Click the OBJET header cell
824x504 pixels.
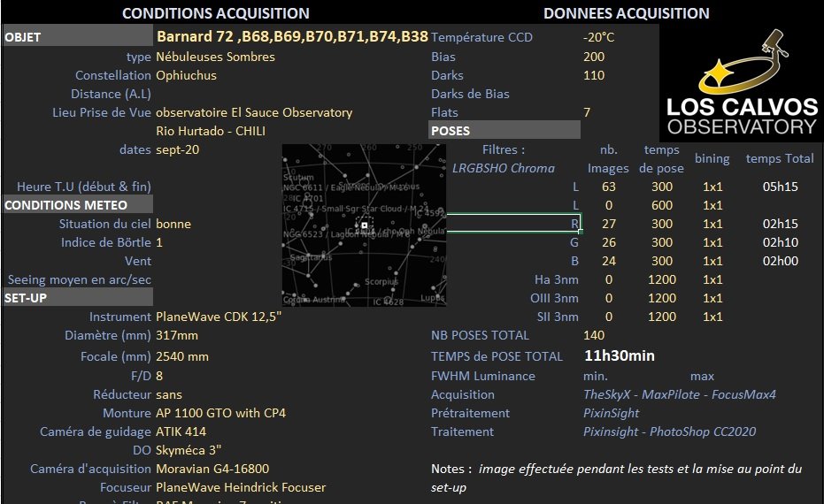pos(78,37)
